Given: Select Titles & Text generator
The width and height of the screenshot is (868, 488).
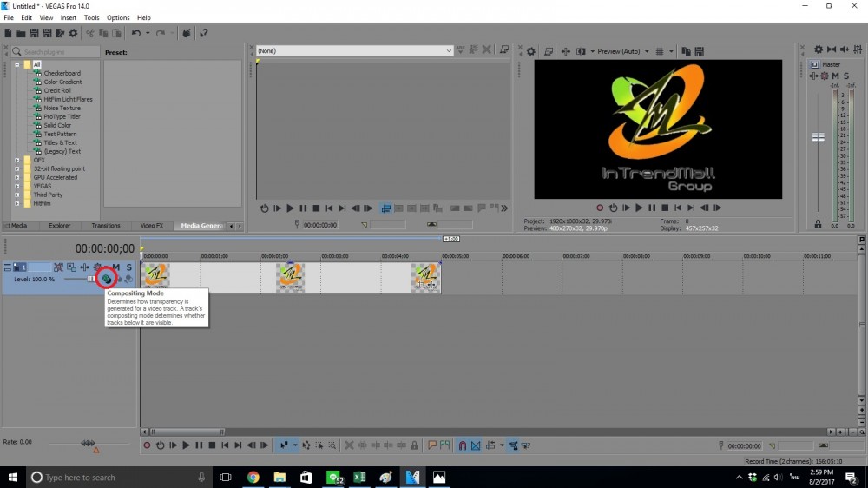Looking at the screenshot, I should click(61, 143).
